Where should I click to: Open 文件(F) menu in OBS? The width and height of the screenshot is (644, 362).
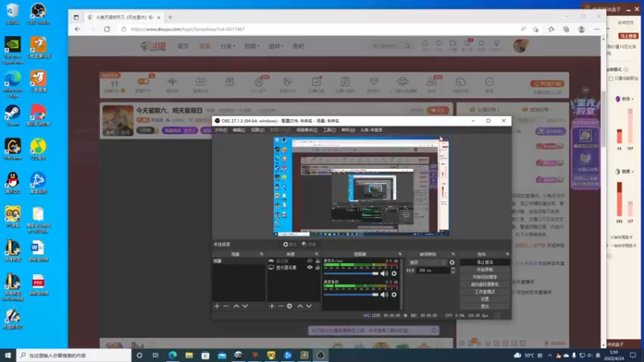pos(221,130)
